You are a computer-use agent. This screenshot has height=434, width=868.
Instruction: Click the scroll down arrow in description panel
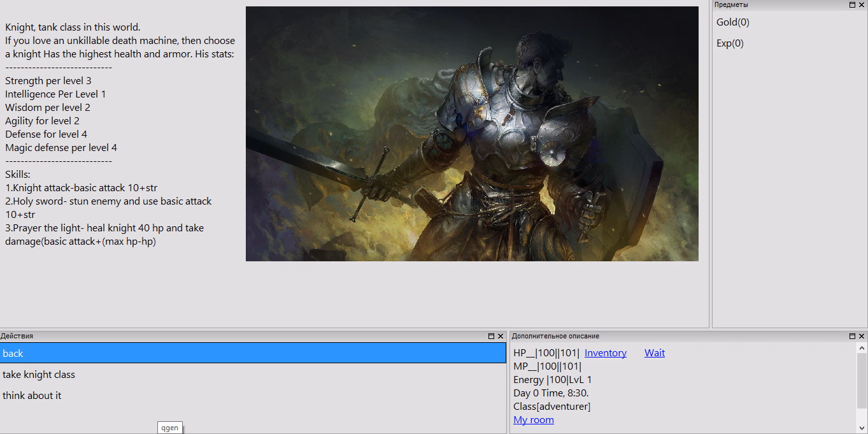pos(862,428)
